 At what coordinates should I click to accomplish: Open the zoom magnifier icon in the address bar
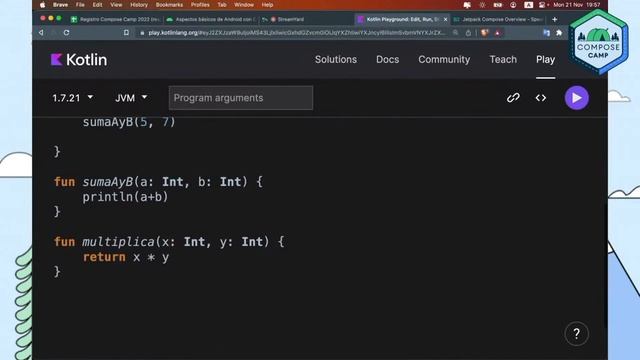[x=456, y=33]
